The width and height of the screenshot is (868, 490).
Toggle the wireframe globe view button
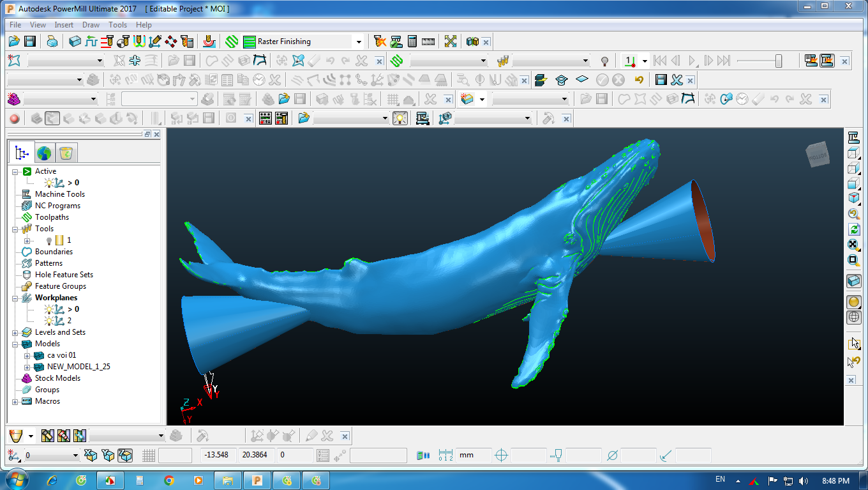click(853, 317)
